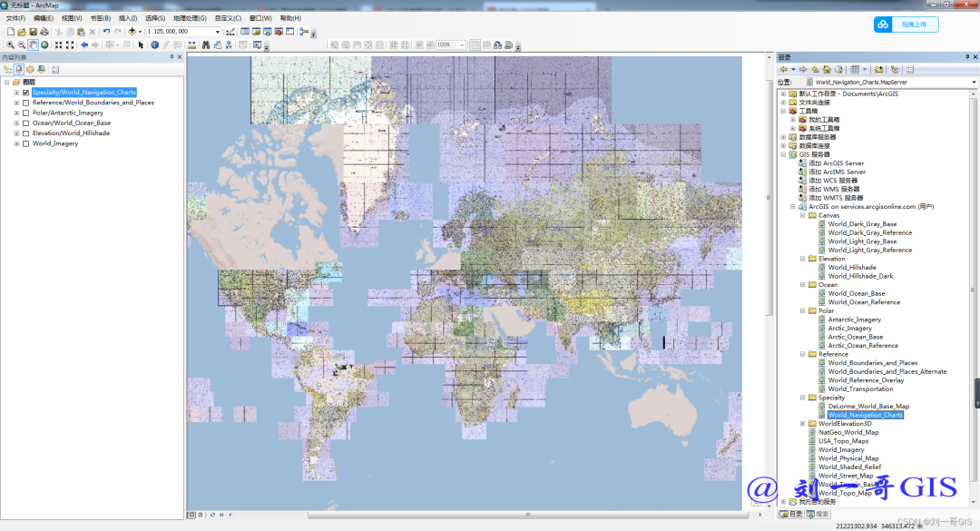The image size is (980, 531).
Task: Open the 地理处理(G) menu
Action: tap(190, 18)
